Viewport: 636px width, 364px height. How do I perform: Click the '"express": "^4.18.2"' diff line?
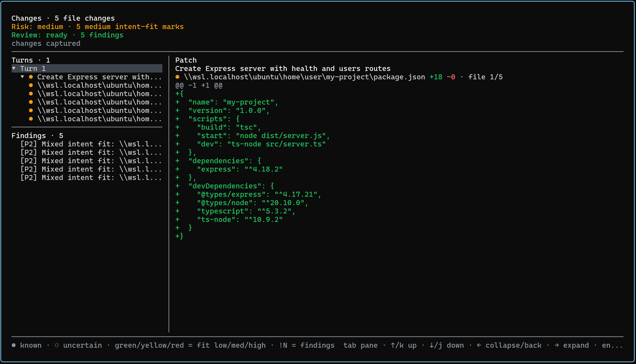[x=229, y=169]
